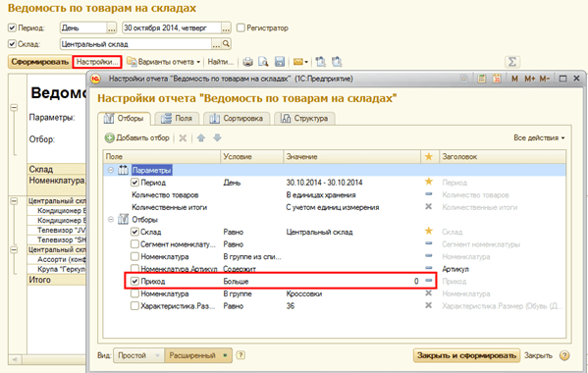Open the Варианты отчета dropdown
The height and width of the screenshot is (373, 588).
tap(164, 62)
